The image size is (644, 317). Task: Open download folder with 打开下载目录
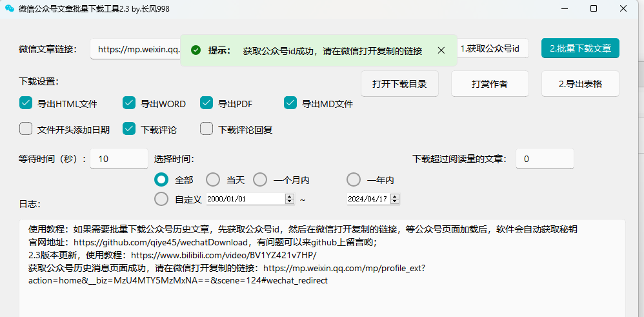[399, 84]
